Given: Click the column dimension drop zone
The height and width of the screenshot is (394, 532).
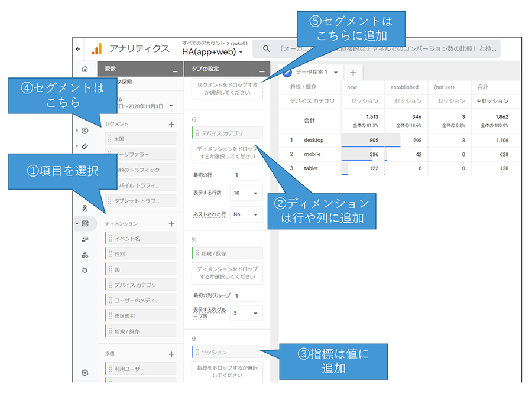Looking at the screenshot, I should [227, 273].
